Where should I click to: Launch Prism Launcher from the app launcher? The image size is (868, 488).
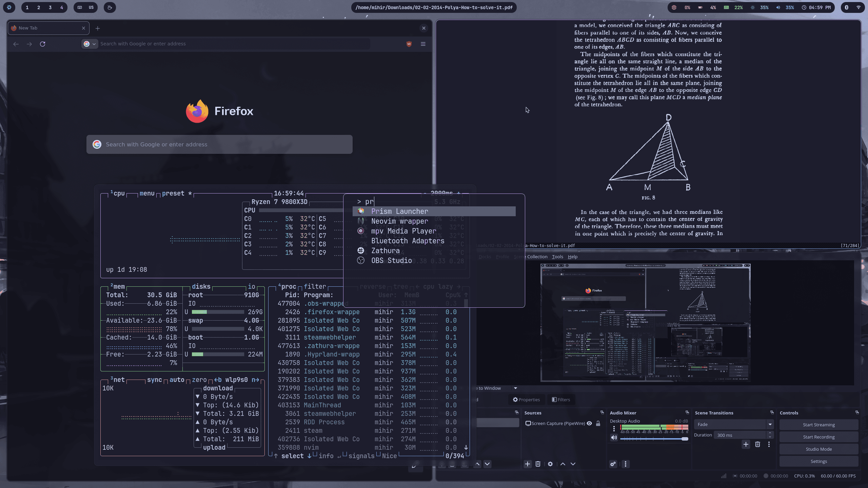tap(434, 211)
